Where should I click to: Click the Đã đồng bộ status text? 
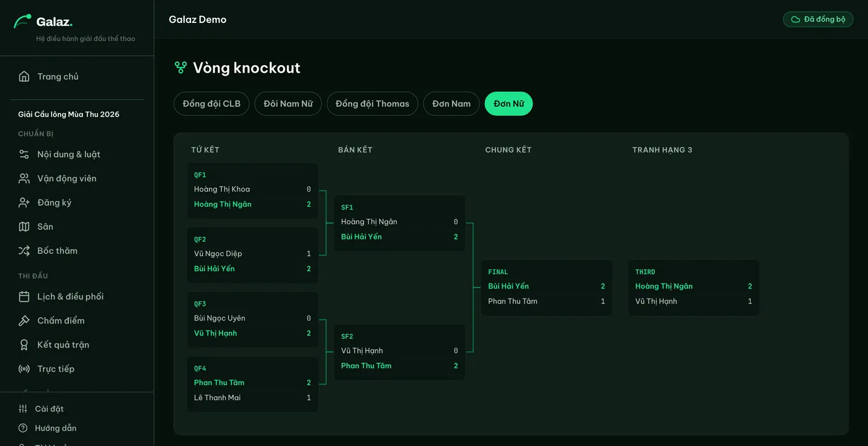[x=825, y=19]
